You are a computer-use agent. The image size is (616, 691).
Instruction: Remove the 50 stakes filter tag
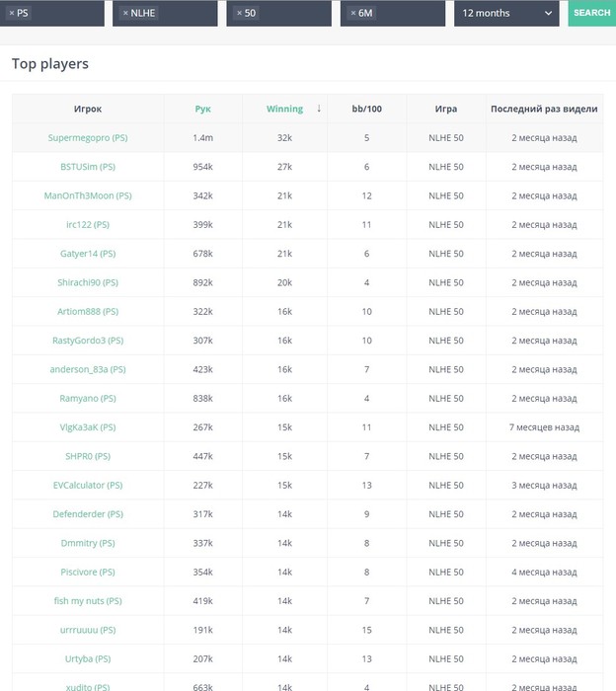pos(239,14)
